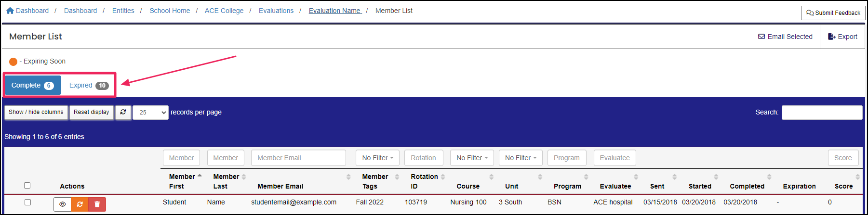Image resolution: width=868 pixels, height=215 pixels.
Task: Click the Program filter field
Action: pos(567,158)
